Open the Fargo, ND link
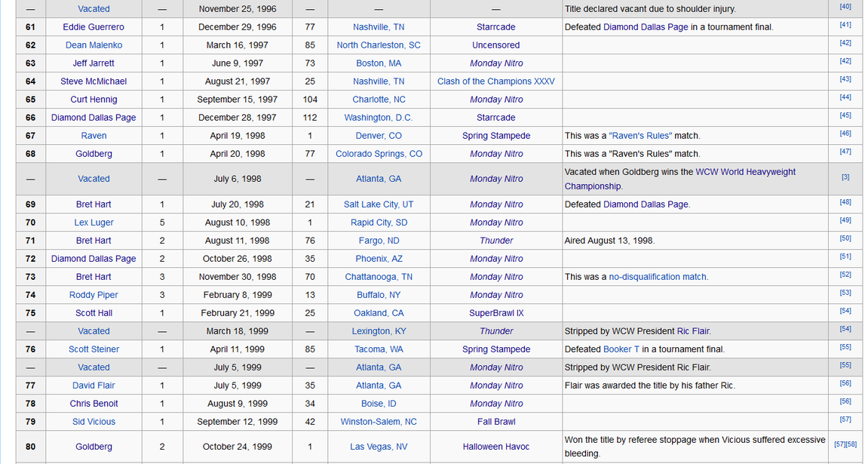Viewport: 868px width, 464px height. coord(379,241)
